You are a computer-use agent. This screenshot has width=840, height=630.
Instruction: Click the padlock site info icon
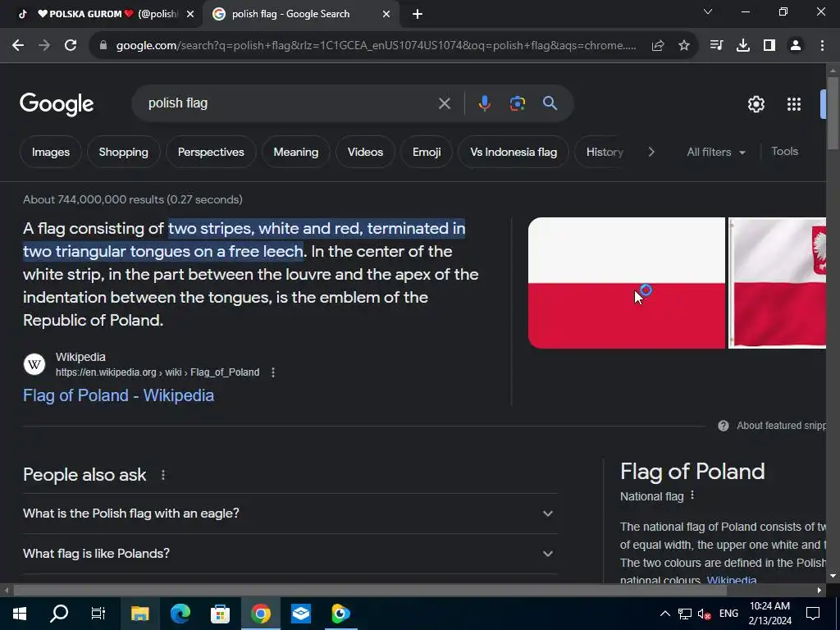tap(103, 46)
